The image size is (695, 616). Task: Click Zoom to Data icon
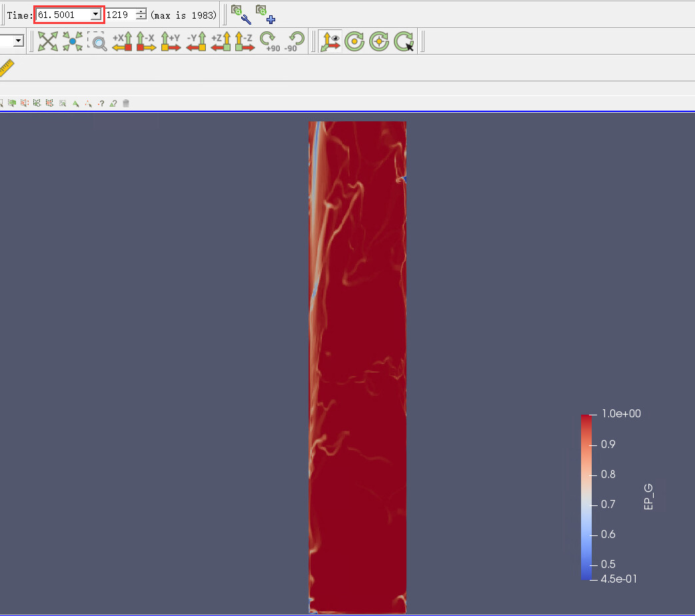click(73, 41)
